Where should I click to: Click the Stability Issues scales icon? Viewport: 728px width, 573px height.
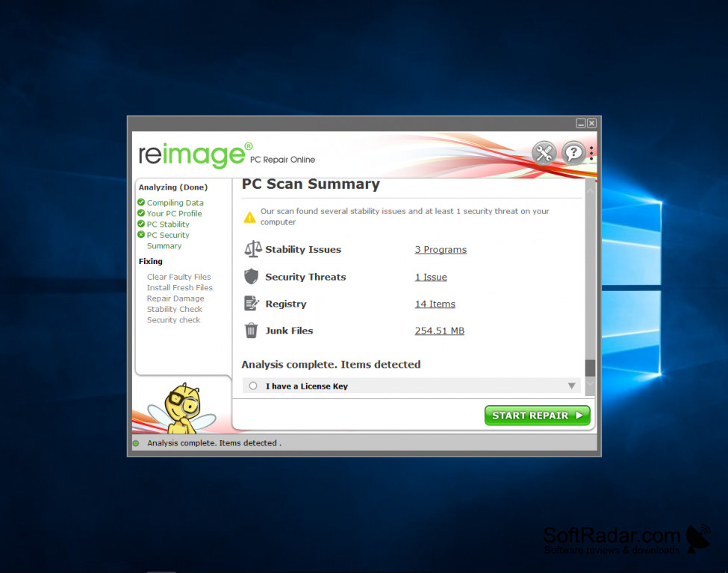point(253,249)
